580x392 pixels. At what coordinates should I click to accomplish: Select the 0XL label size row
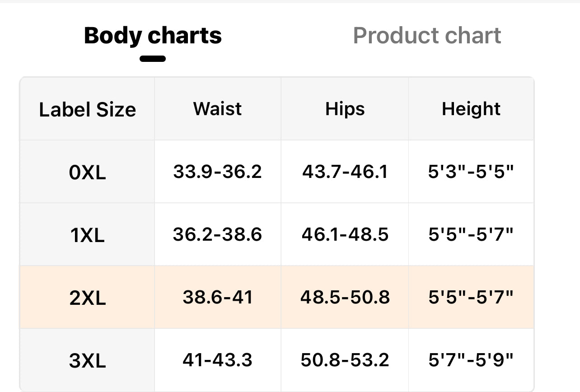pyautogui.click(x=88, y=172)
